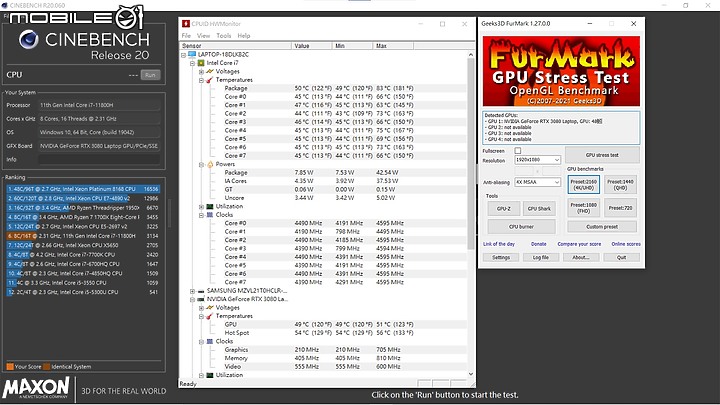Viewport: 720px width, 405px height.
Task: Collapse the Intel Core i7 node
Action: click(192, 63)
